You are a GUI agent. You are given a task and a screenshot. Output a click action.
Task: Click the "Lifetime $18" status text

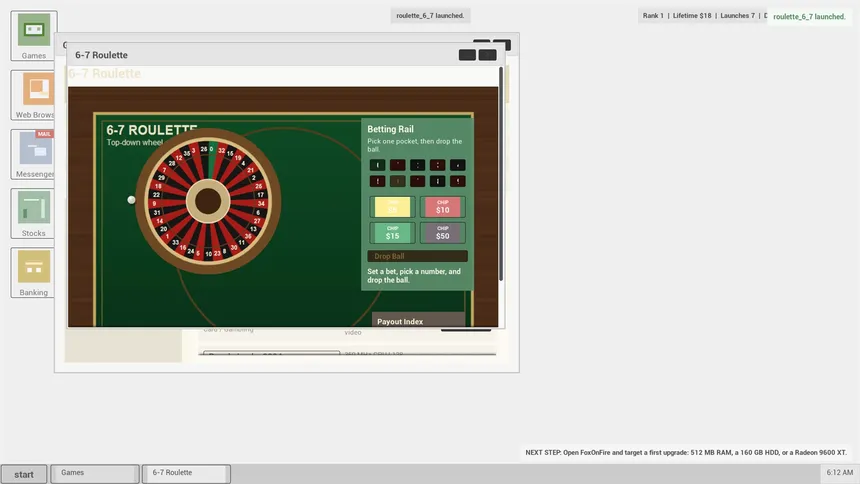point(692,15)
